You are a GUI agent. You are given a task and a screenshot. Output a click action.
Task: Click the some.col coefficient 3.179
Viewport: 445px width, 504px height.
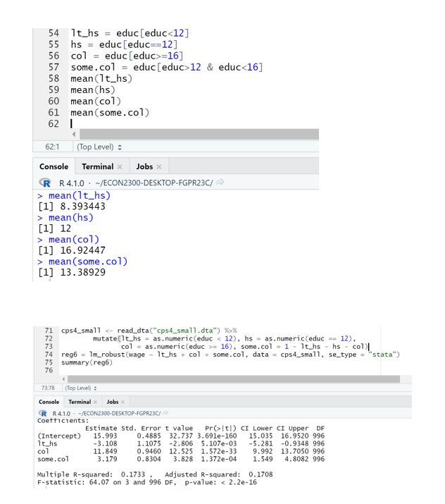(107, 459)
